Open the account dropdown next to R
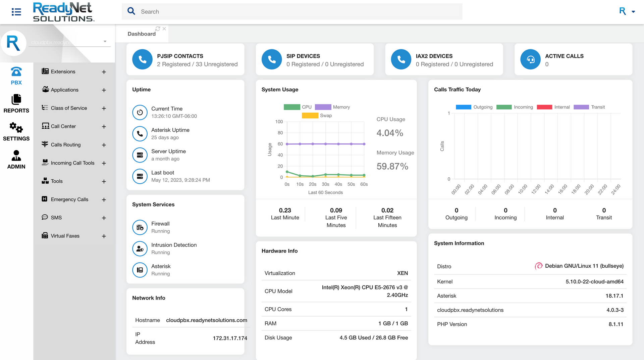This screenshot has width=644, height=360. click(x=634, y=11)
